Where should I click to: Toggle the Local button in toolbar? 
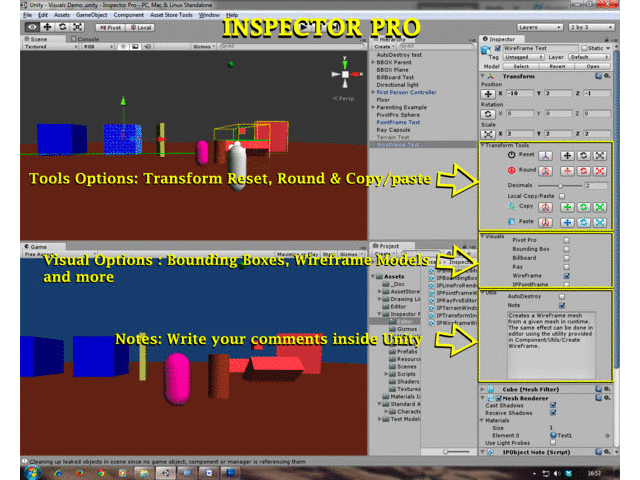pos(140,27)
